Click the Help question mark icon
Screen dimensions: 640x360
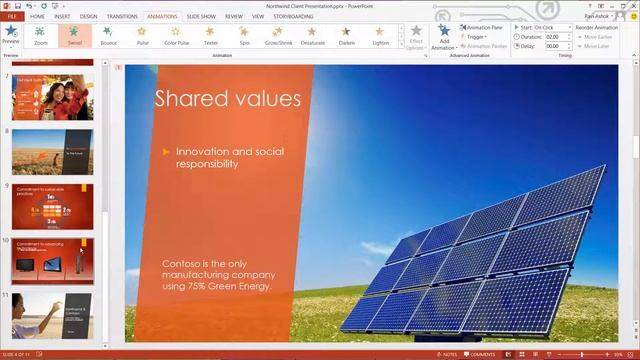click(x=590, y=6)
